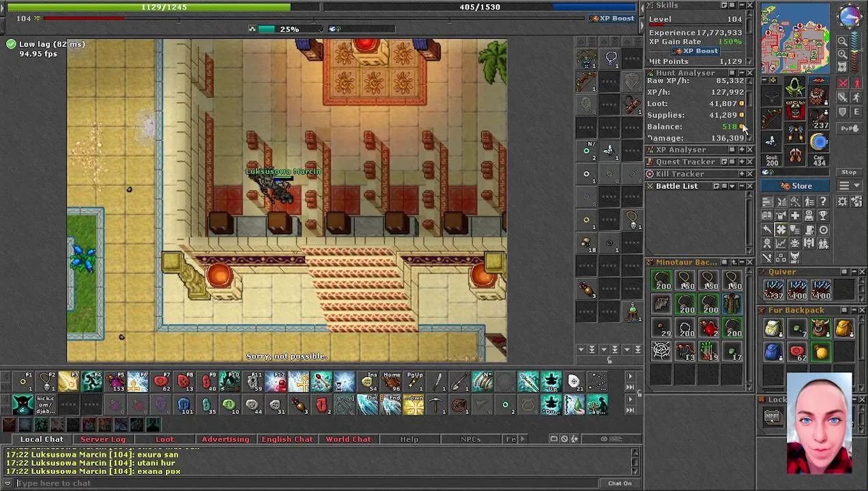Click the blue ring equipment slot
Viewport: 868px width, 491px height.
click(x=819, y=142)
